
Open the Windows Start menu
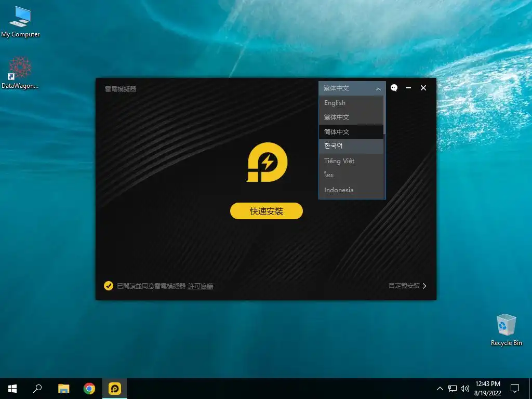point(12,389)
